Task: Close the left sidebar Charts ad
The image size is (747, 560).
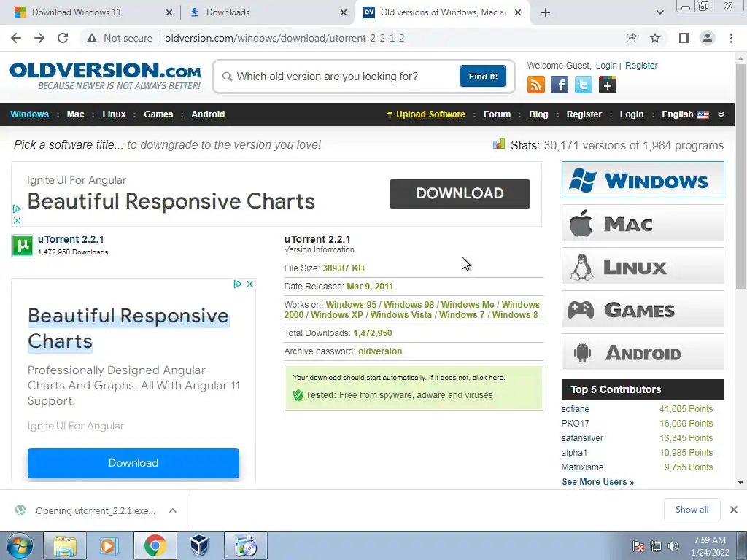Action: click(249, 284)
